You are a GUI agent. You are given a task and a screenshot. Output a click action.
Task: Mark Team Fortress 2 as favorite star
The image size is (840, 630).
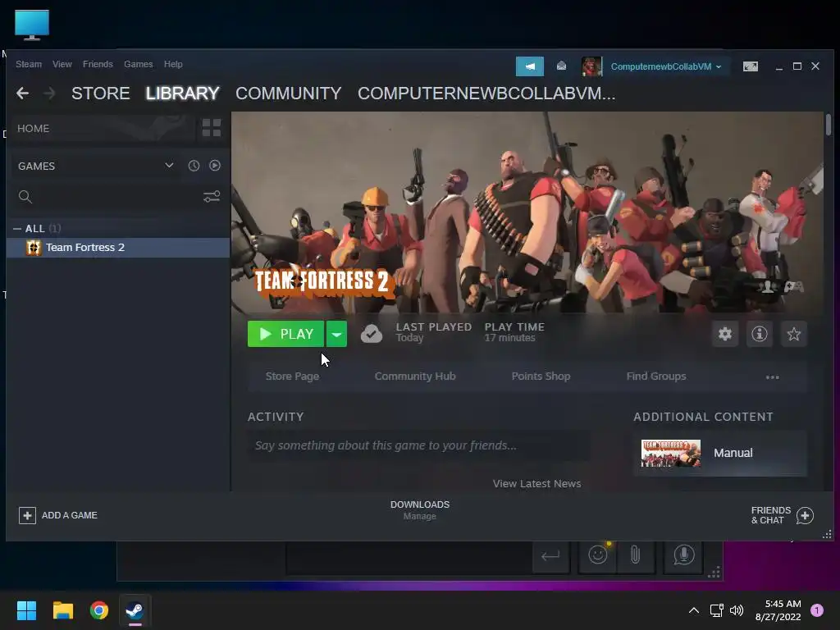[793, 334]
